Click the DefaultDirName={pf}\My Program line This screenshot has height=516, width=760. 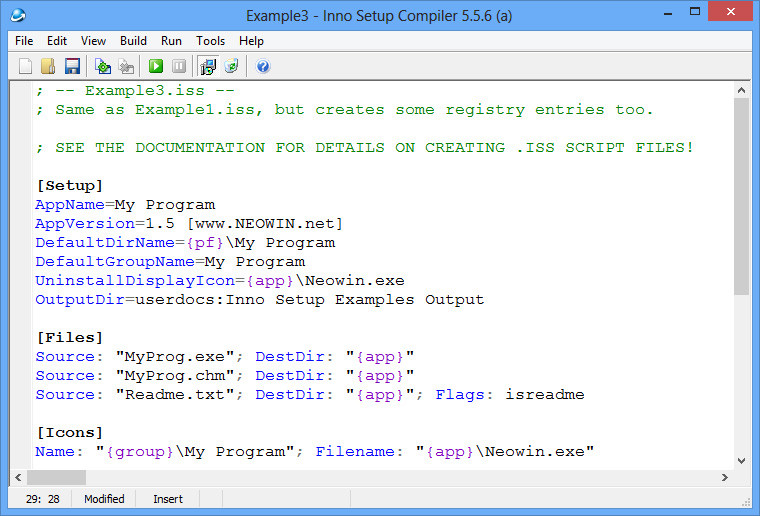click(x=185, y=242)
